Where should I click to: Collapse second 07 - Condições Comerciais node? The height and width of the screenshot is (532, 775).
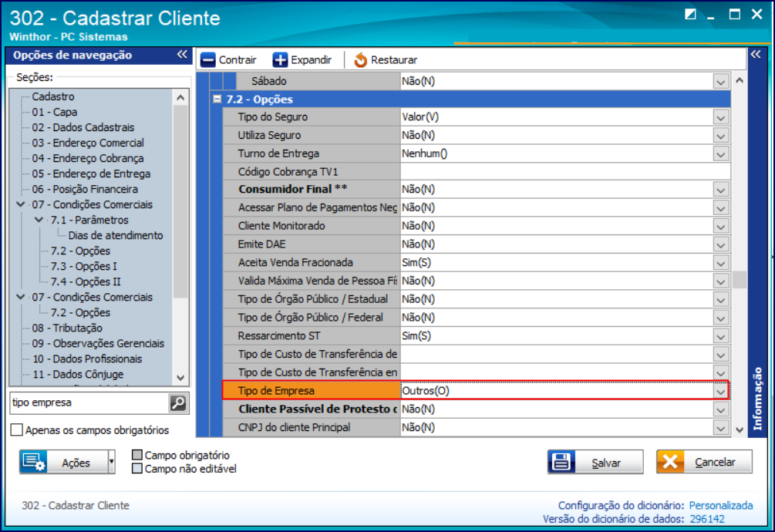click(21, 296)
